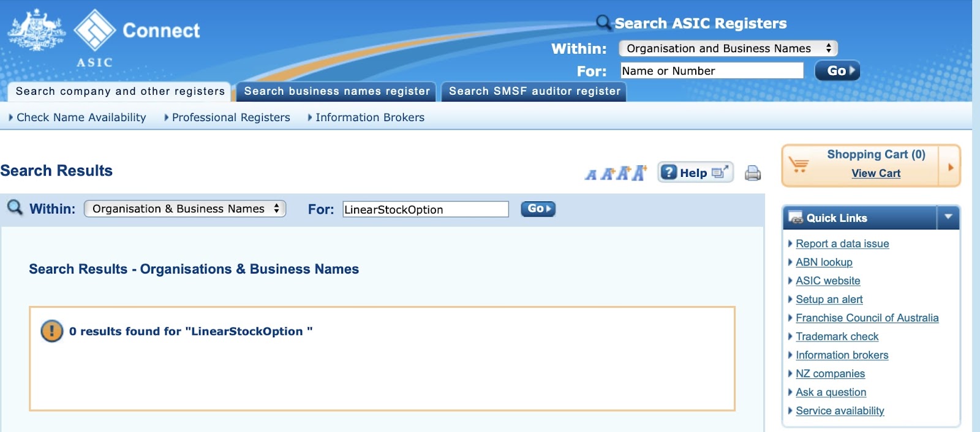Select the second font size A icon

tap(607, 174)
